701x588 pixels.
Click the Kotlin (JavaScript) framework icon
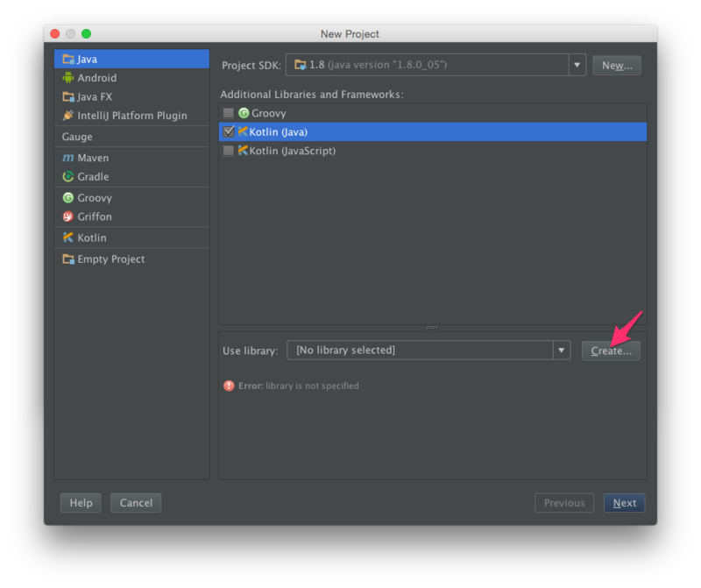coord(243,150)
